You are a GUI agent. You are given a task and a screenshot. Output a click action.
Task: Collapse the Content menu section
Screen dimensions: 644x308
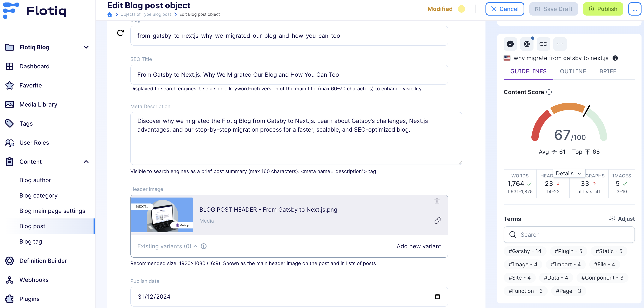[86, 162]
